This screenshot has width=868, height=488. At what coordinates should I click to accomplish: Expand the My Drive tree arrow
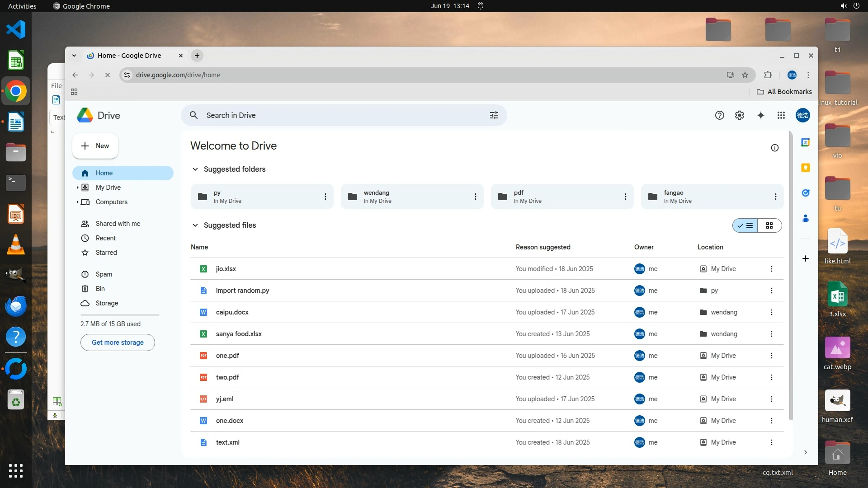click(77, 188)
